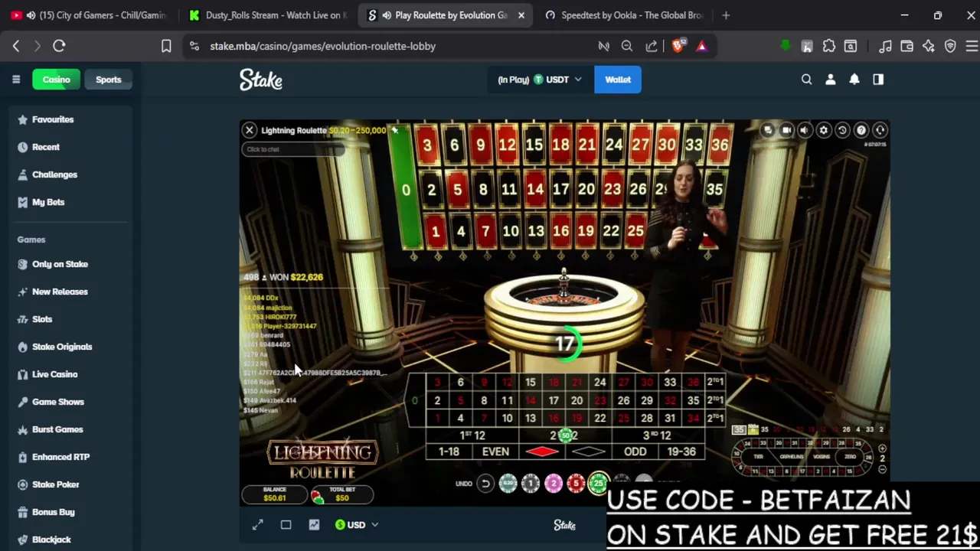The width and height of the screenshot is (980, 551).
Task: Open Challenges in the sidebar
Action: [69, 174]
